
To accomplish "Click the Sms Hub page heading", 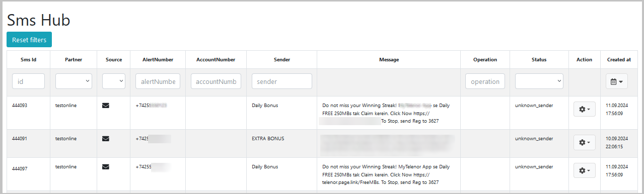I will (x=38, y=20).
